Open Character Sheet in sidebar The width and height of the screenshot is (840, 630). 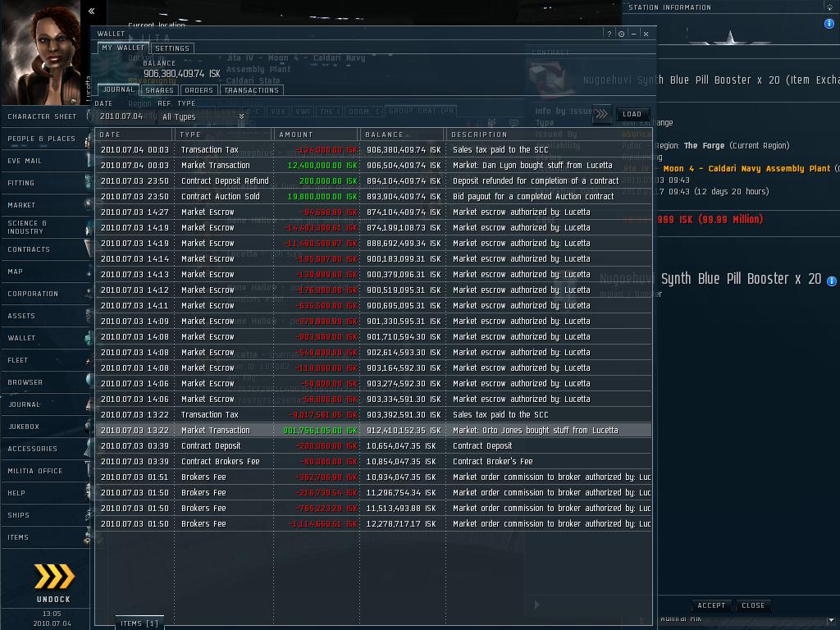(x=46, y=116)
